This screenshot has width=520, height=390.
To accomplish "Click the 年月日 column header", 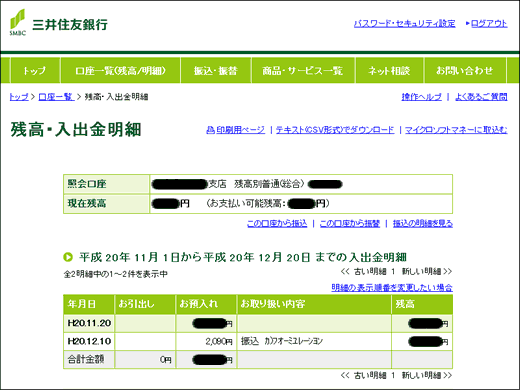I will click(89, 304).
